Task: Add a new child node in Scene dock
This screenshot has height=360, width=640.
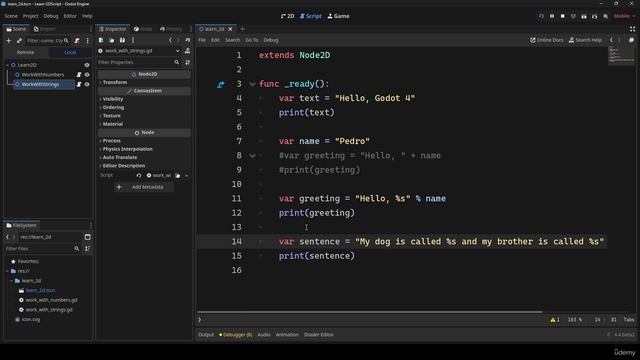Action: point(9,40)
